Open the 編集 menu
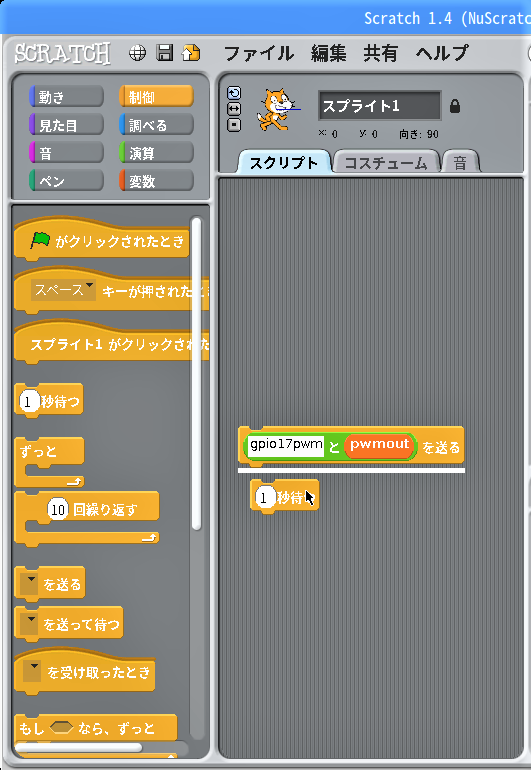 click(329, 53)
